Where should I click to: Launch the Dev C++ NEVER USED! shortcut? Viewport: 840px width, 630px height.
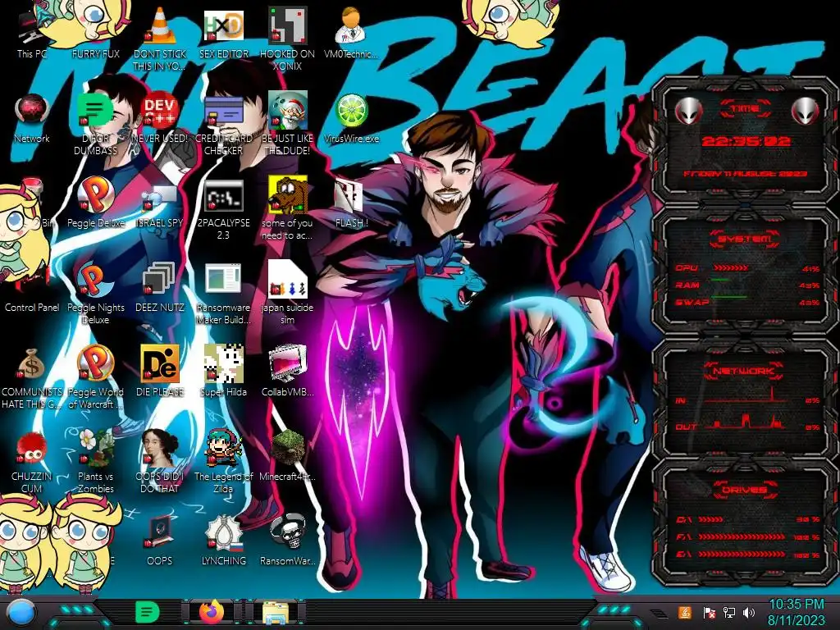pos(160,118)
